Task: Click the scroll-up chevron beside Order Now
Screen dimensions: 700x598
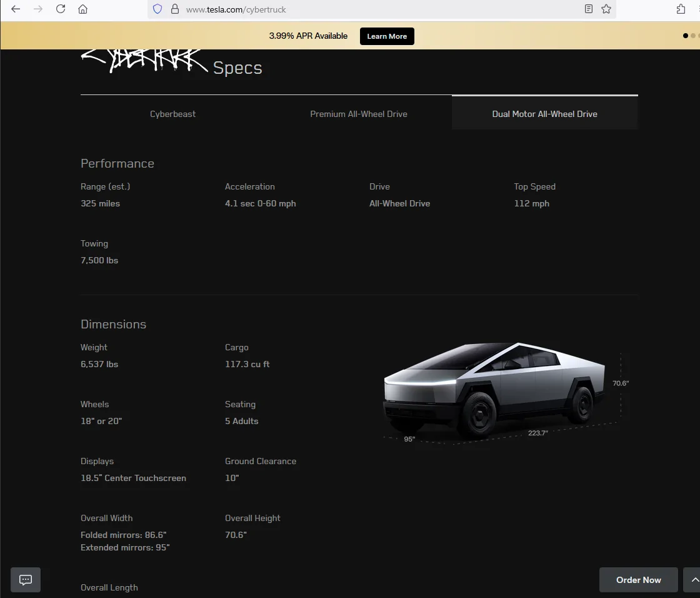Action: point(693,580)
